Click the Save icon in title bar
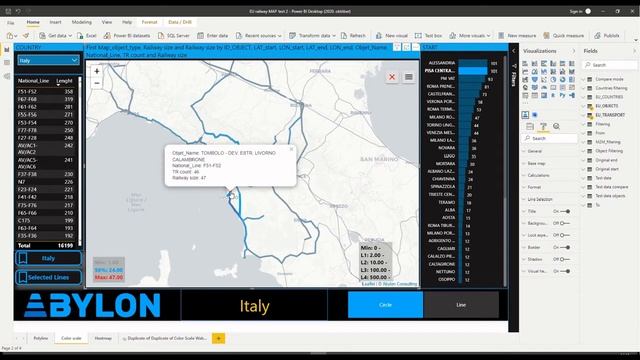The width and height of the screenshot is (640, 360). coord(8,11)
